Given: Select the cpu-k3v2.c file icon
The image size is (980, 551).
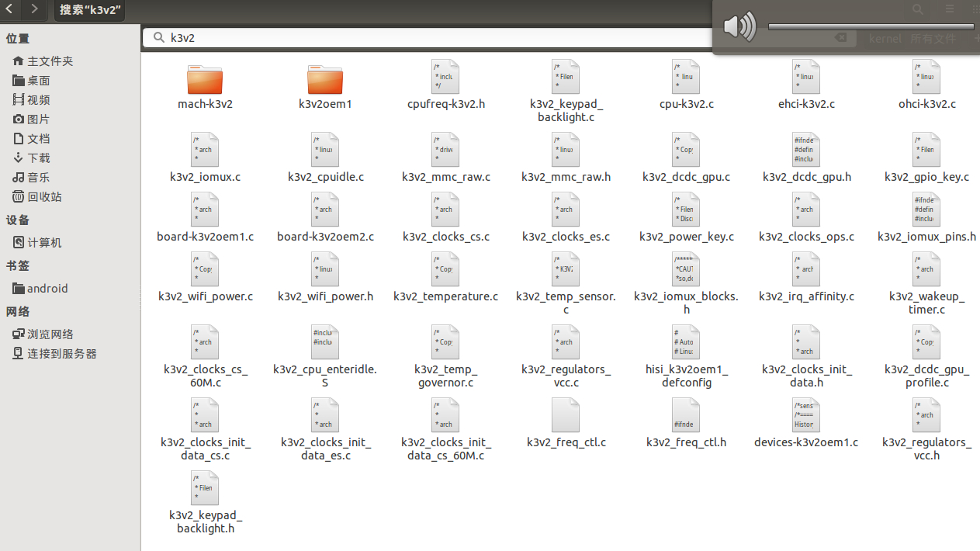Looking at the screenshot, I should [686, 77].
